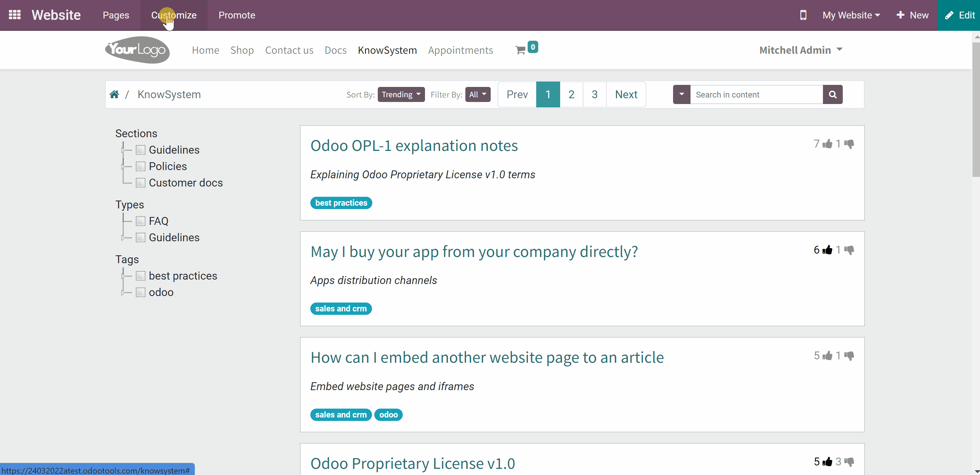Open the search options dropdown arrow
Screen dimensions: 980x475
(681, 94)
